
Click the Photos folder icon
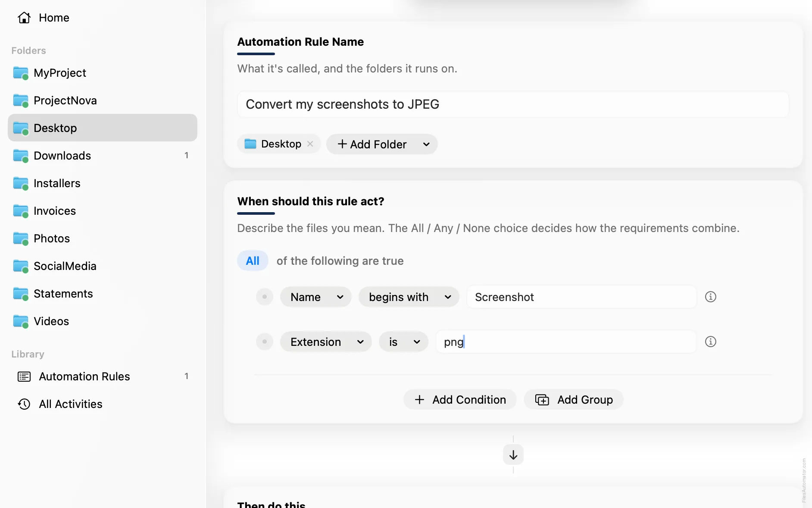[x=21, y=238]
